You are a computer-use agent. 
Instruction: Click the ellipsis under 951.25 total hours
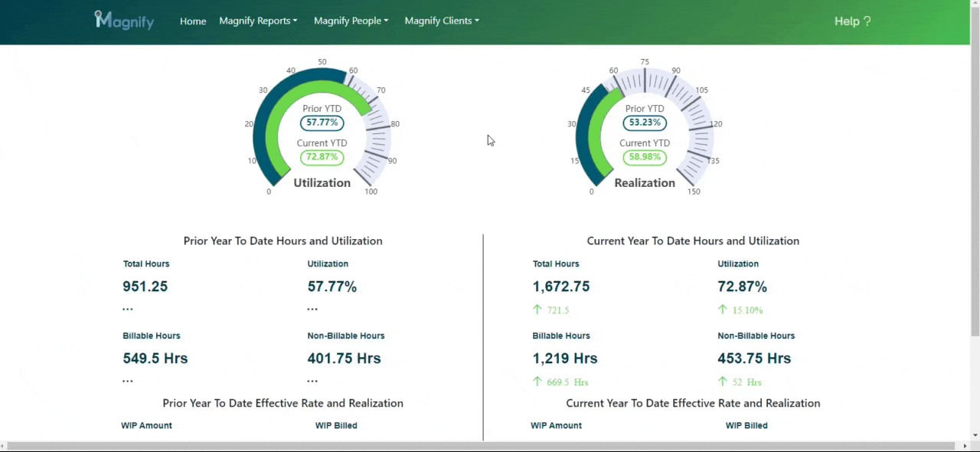pos(128,310)
